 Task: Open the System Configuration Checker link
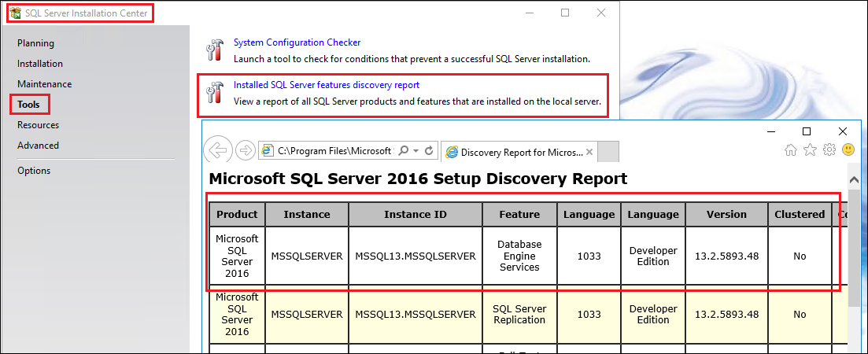click(x=297, y=42)
